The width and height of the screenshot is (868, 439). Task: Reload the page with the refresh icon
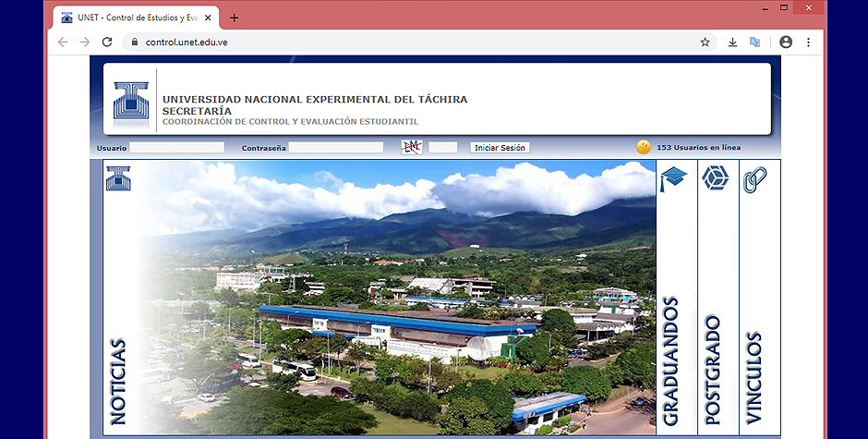pos(107,43)
